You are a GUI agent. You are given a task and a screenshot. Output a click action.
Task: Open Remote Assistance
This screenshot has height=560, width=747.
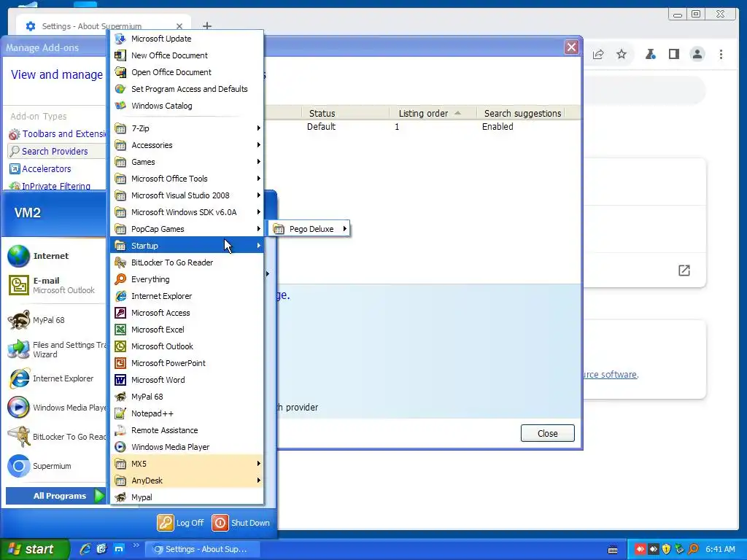[x=187, y=430]
